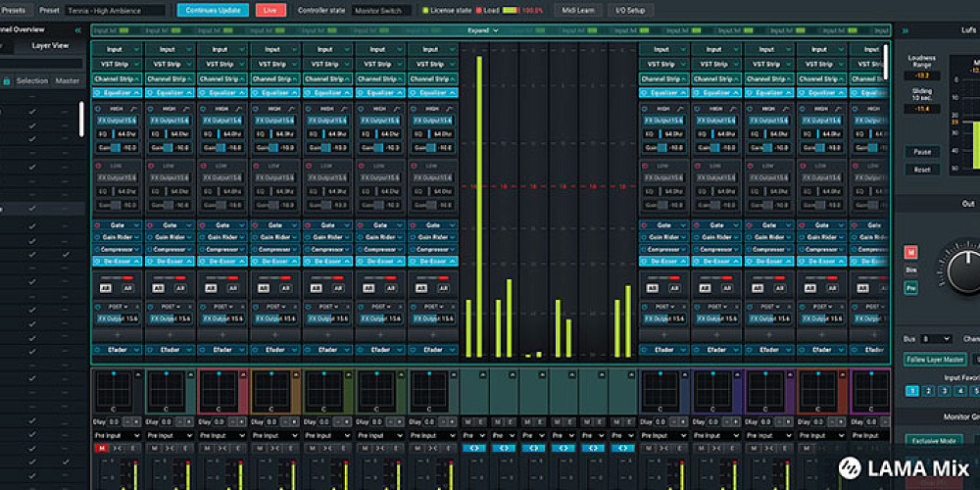Select A preset button in first channel

tap(106, 288)
